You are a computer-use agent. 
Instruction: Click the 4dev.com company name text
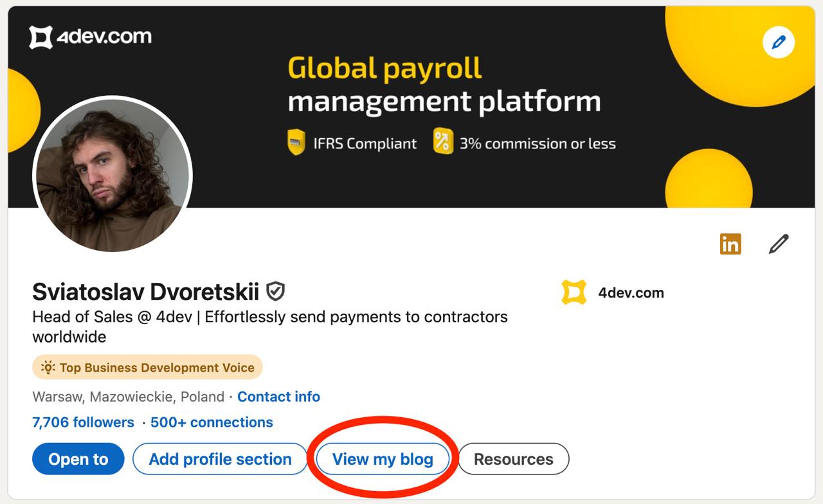coord(631,293)
